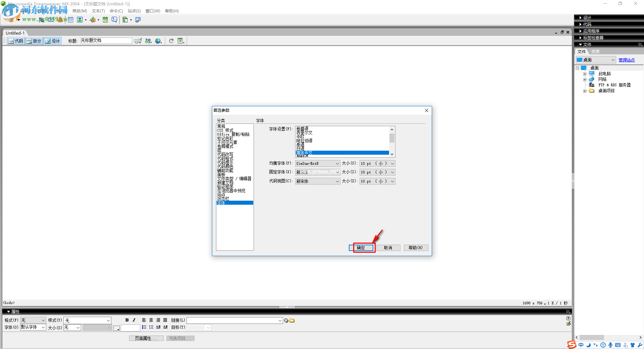Switch to 代码 code view
Viewport: 644px width, 349px height.
pyautogui.click(x=15, y=41)
